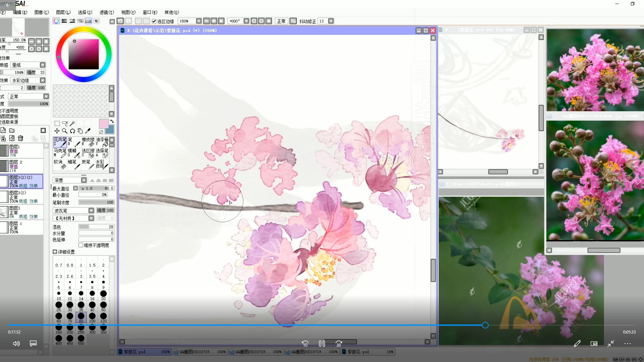The width and height of the screenshot is (644, 362).
Task: Select the zoom magnifier tool
Action: tap(65, 131)
